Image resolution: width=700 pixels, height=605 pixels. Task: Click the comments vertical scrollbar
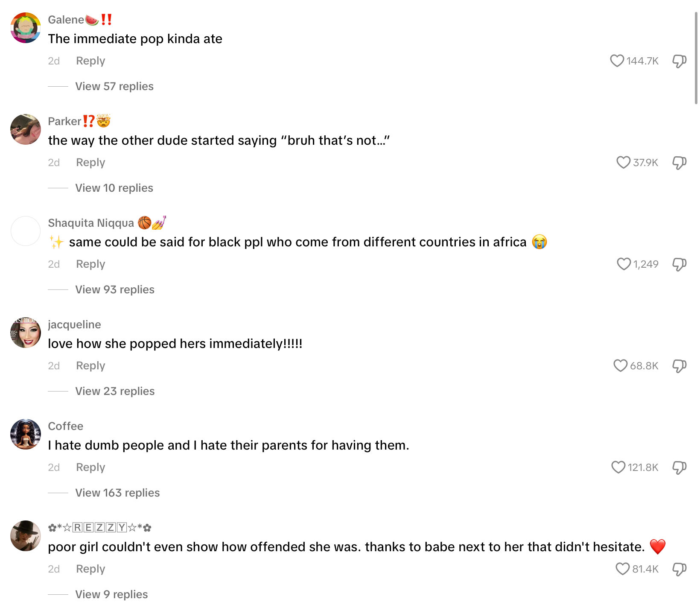(x=696, y=58)
